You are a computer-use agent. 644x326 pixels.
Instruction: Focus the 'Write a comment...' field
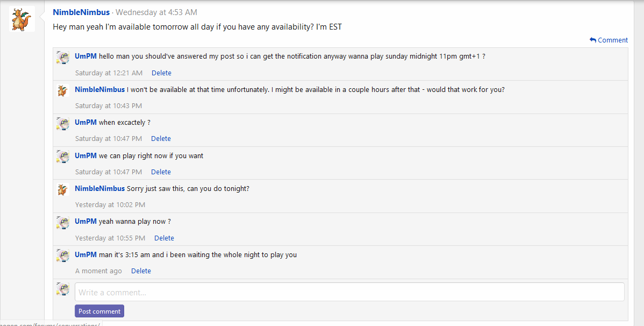pyautogui.click(x=349, y=292)
